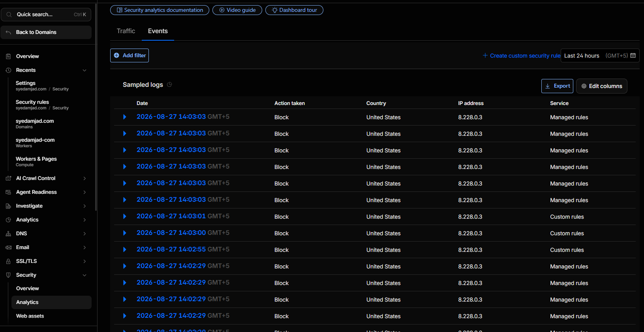This screenshot has height=332, width=644.
Task: Click the download icon in Export button
Action: [x=548, y=86]
